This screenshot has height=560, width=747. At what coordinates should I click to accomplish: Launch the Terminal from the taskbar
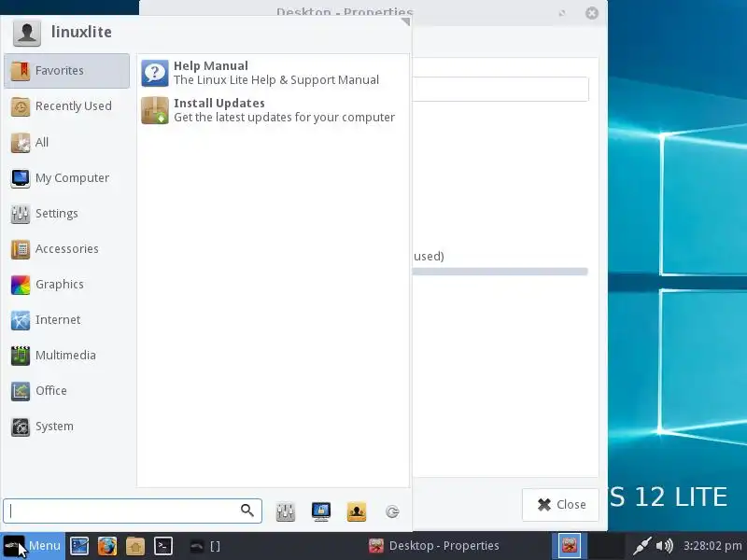point(162,546)
